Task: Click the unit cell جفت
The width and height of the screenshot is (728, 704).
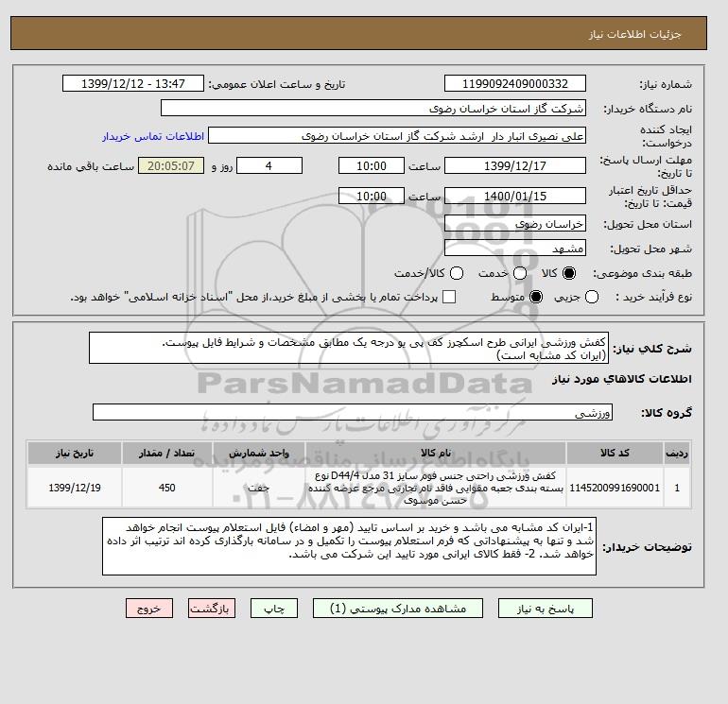Action: (x=259, y=488)
